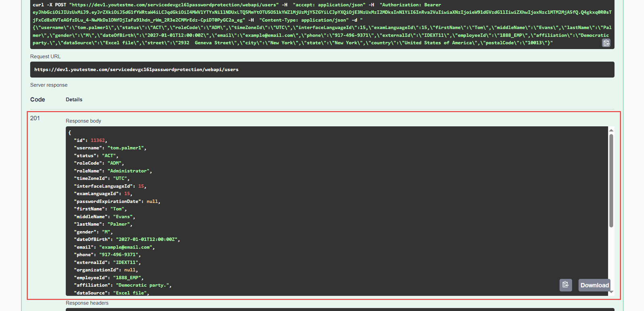Click the email value in response body
The height and width of the screenshot is (311, 644).
pos(126,247)
